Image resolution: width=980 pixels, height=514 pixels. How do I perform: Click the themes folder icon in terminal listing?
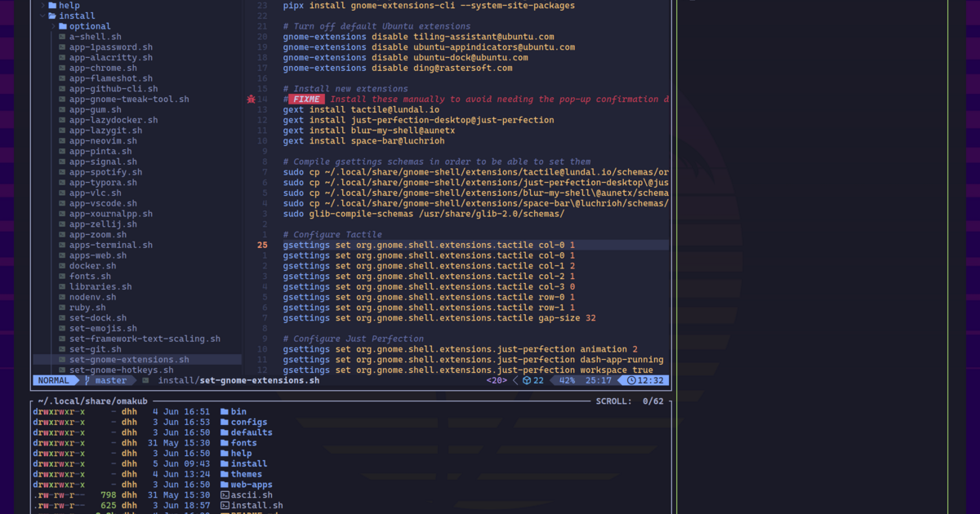[225, 474]
